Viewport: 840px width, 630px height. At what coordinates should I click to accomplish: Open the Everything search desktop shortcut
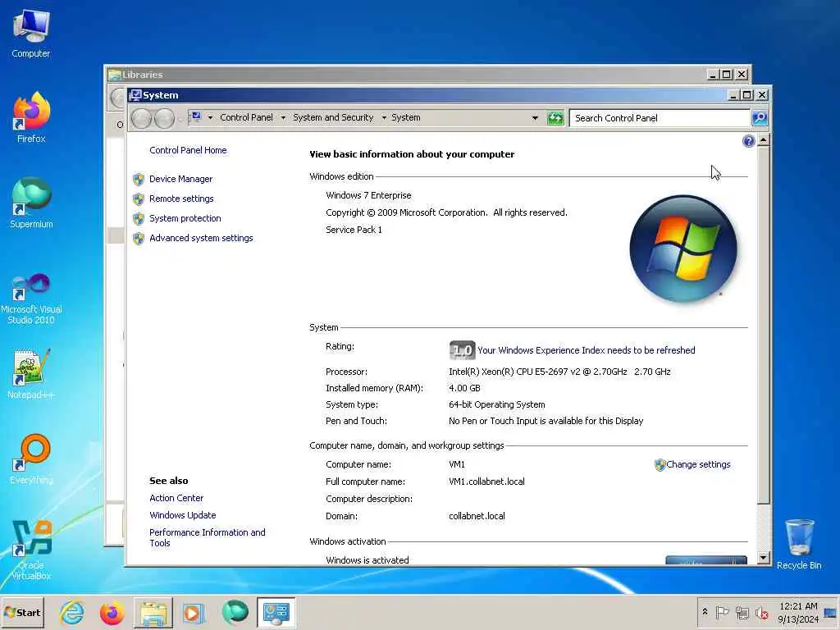pyautogui.click(x=31, y=459)
